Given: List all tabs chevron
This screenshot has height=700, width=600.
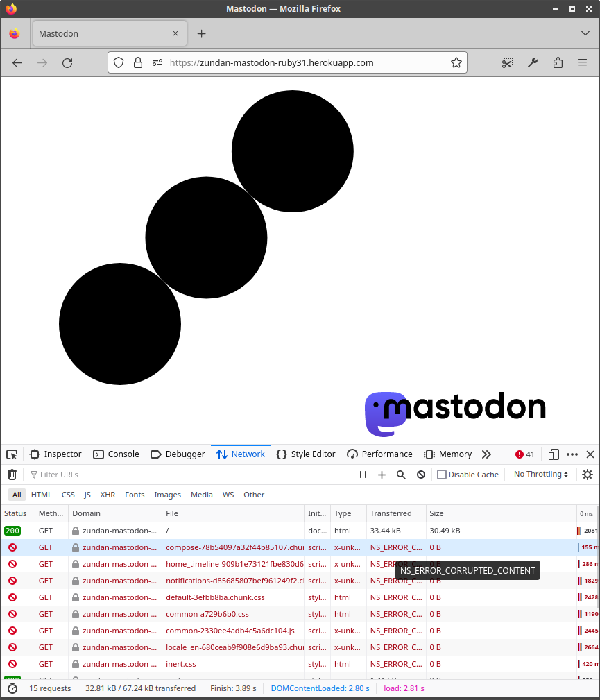Looking at the screenshot, I should [x=585, y=33].
